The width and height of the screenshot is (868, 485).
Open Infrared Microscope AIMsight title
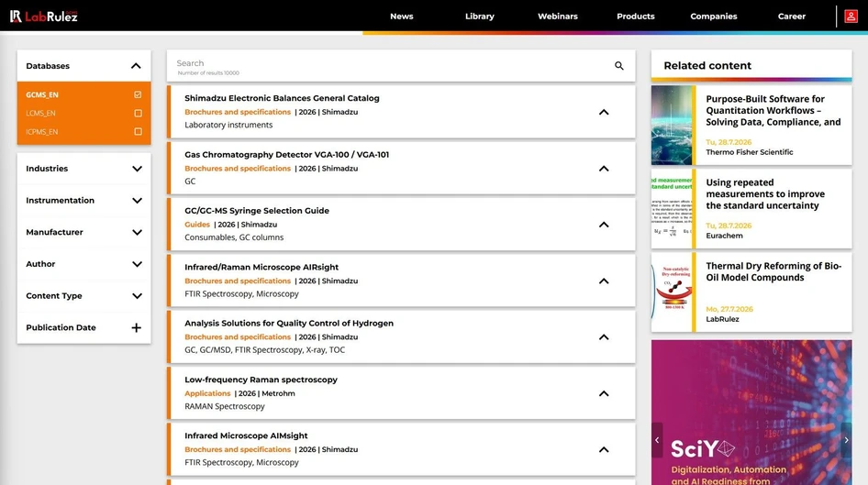pyautogui.click(x=246, y=435)
